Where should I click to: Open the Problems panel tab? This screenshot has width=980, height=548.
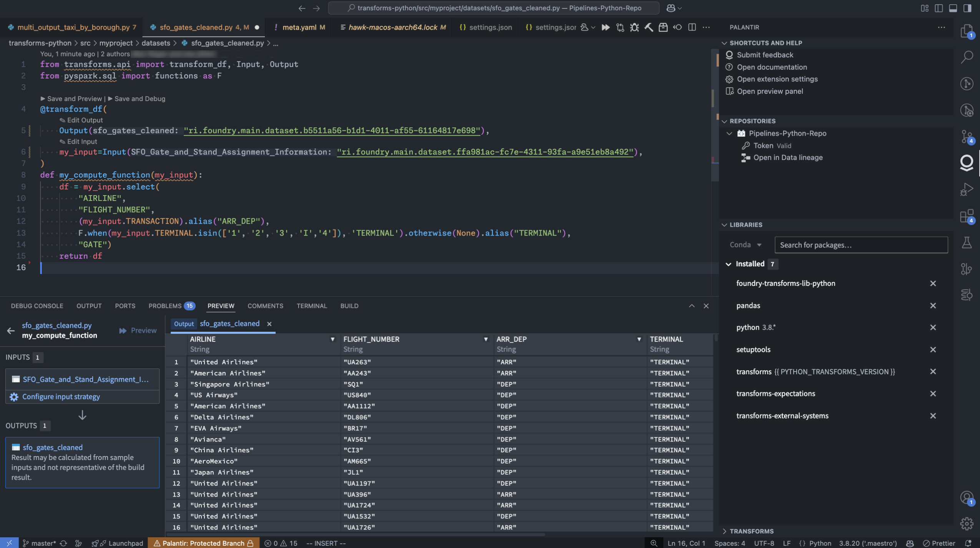point(172,306)
